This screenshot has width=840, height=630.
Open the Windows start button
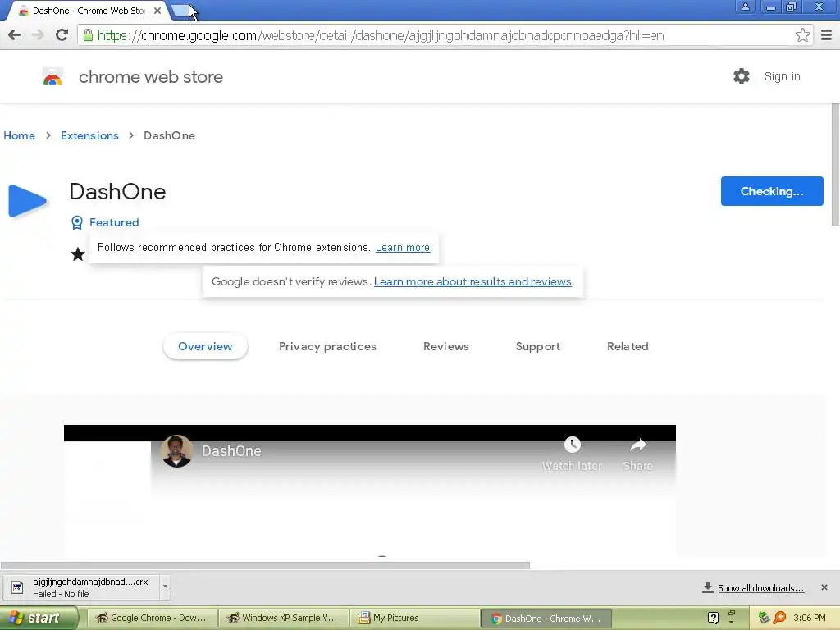(39, 618)
